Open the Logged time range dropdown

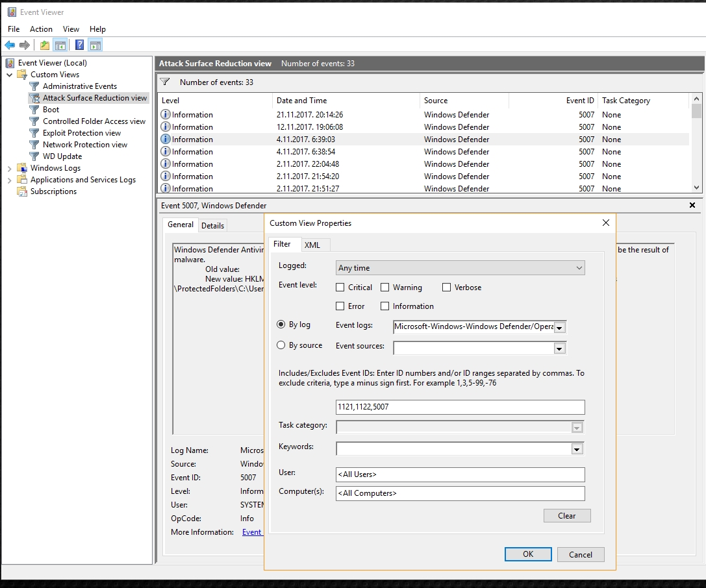click(460, 268)
